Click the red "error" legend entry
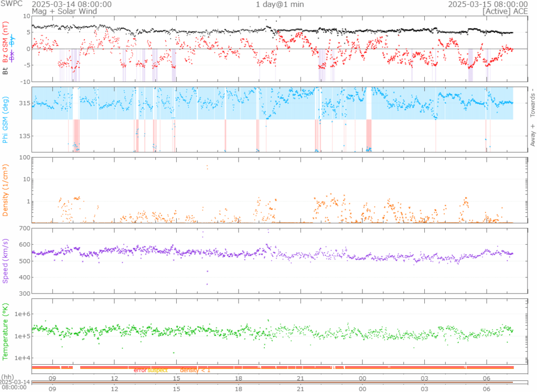Viewport: 537px width, 392px height. (x=140, y=371)
